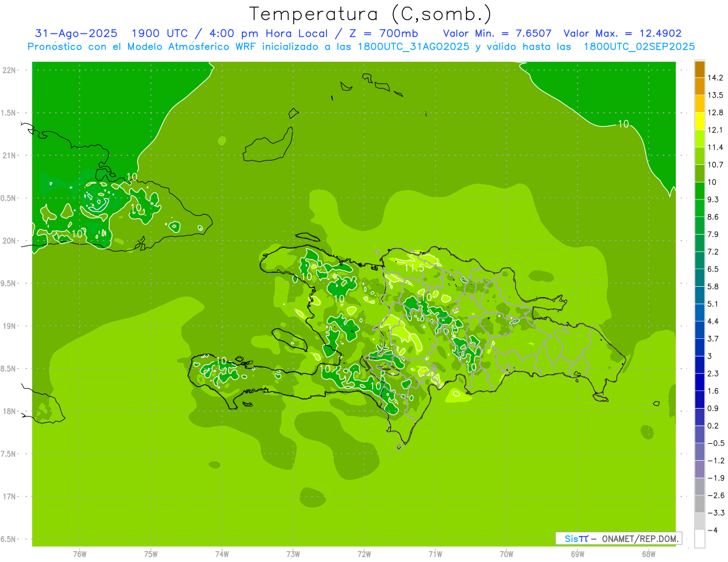
Task: Select the '9.3' colorbar label
Action: click(x=713, y=199)
